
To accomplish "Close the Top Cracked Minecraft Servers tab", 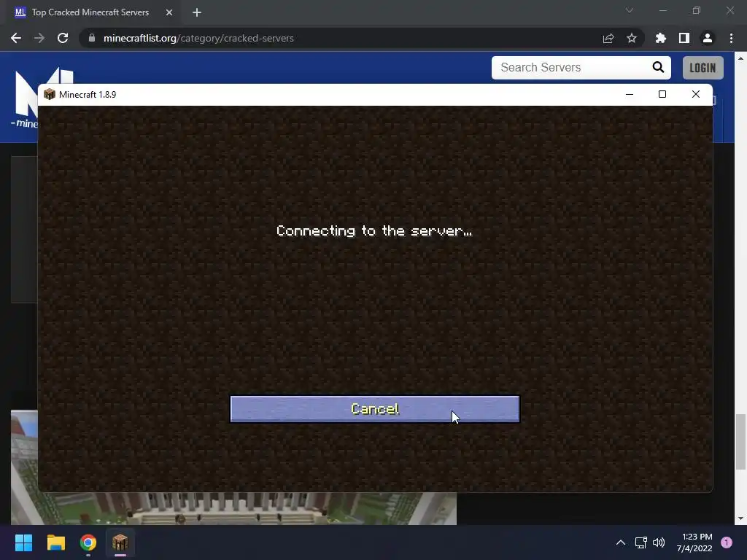I will [169, 12].
